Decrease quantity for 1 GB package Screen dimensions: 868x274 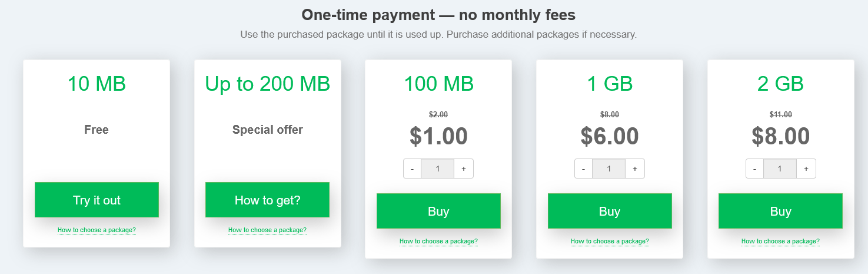(584, 169)
